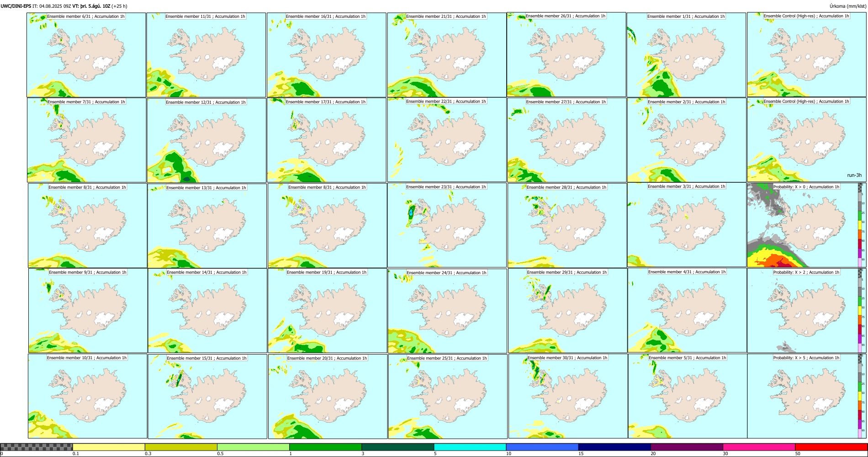Open the Ensemble member 11/31 map panel

pos(206,55)
